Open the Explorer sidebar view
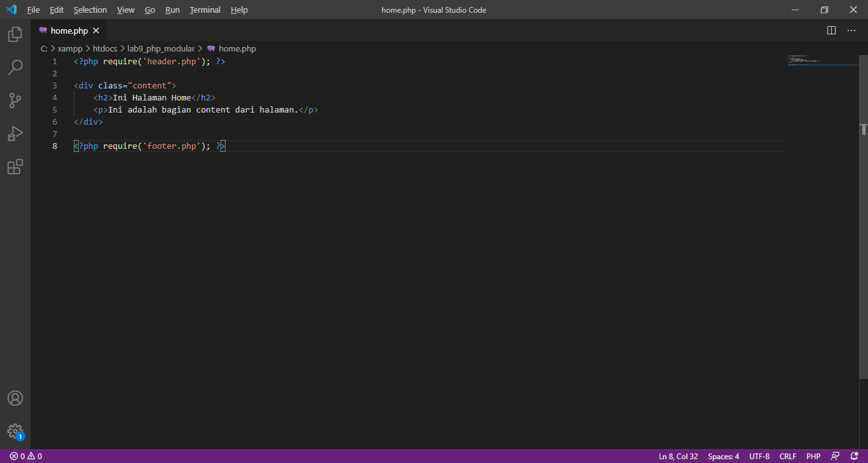Image resolution: width=868 pixels, height=463 pixels. (x=15, y=34)
